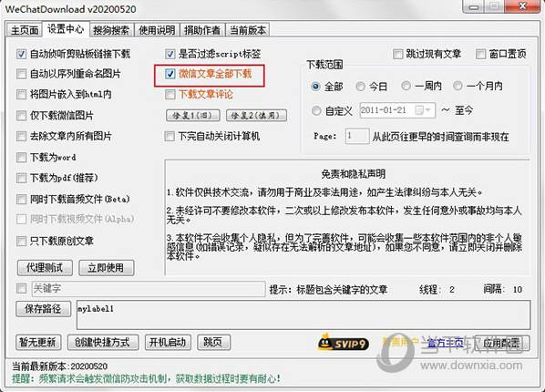Screen dimensions: 545x392
Task: Enable 自动以序列重命名图片 checkbox
Action: tap(21, 74)
